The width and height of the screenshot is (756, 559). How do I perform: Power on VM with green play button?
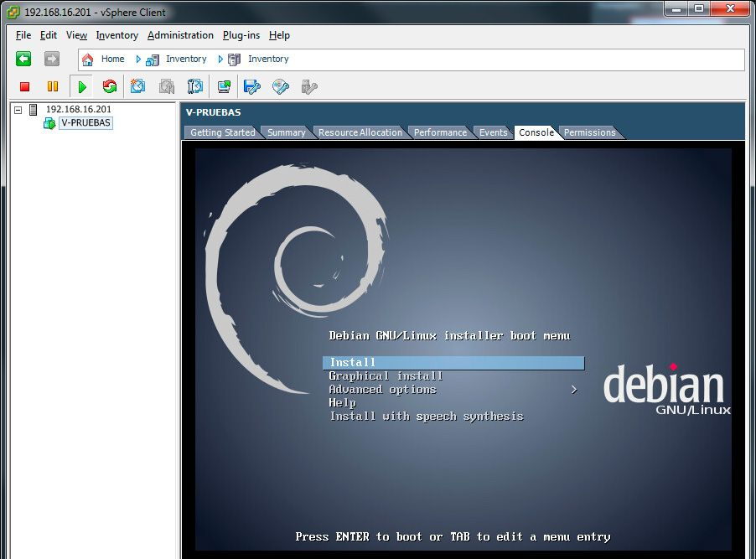pyautogui.click(x=82, y=87)
